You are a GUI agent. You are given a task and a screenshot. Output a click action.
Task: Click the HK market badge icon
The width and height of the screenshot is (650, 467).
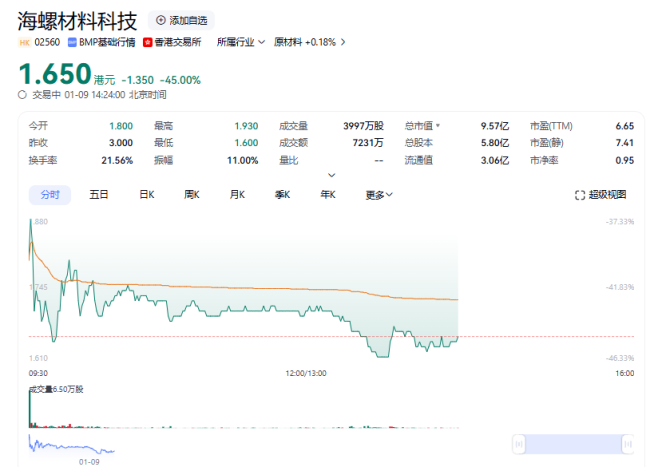tap(24, 42)
